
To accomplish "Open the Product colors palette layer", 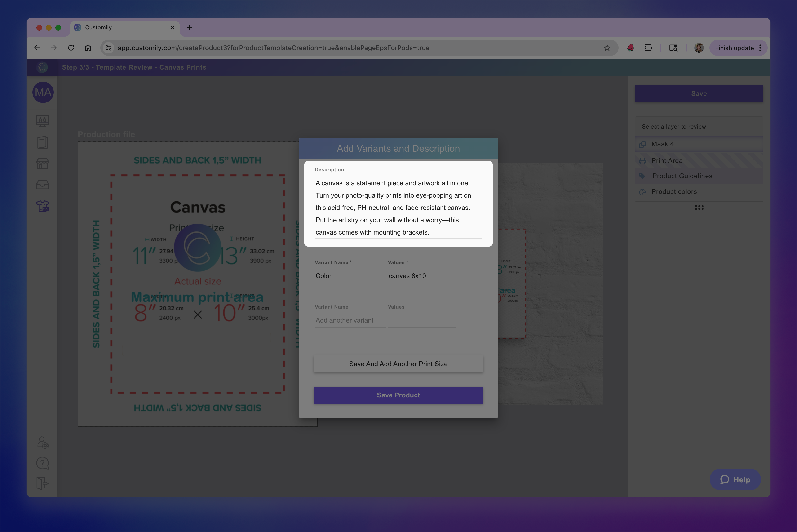I will tap(699, 192).
